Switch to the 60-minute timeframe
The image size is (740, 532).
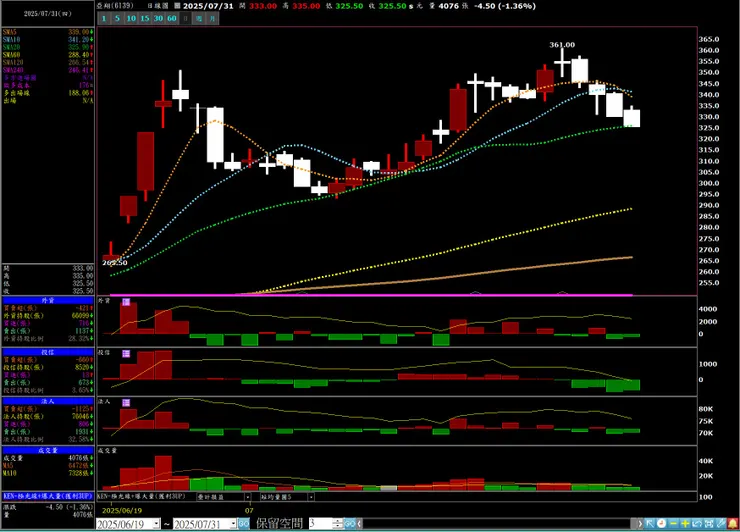coord(172,18)
